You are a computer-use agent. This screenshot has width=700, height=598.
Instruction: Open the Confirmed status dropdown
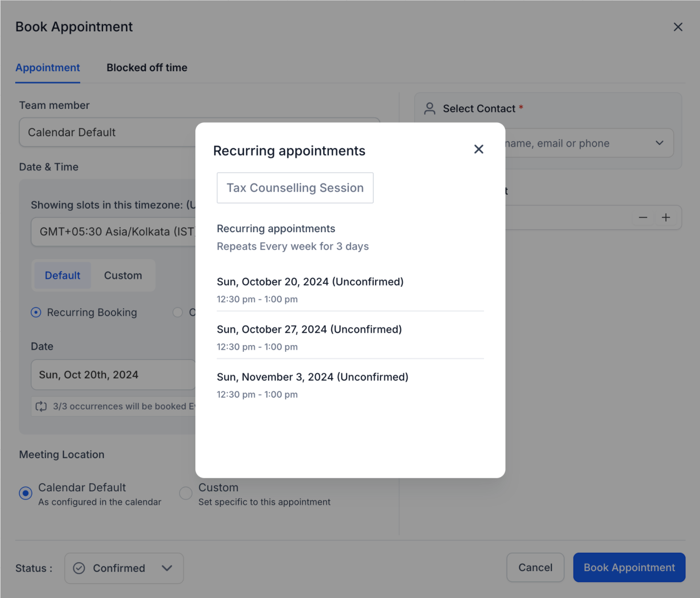124,568
